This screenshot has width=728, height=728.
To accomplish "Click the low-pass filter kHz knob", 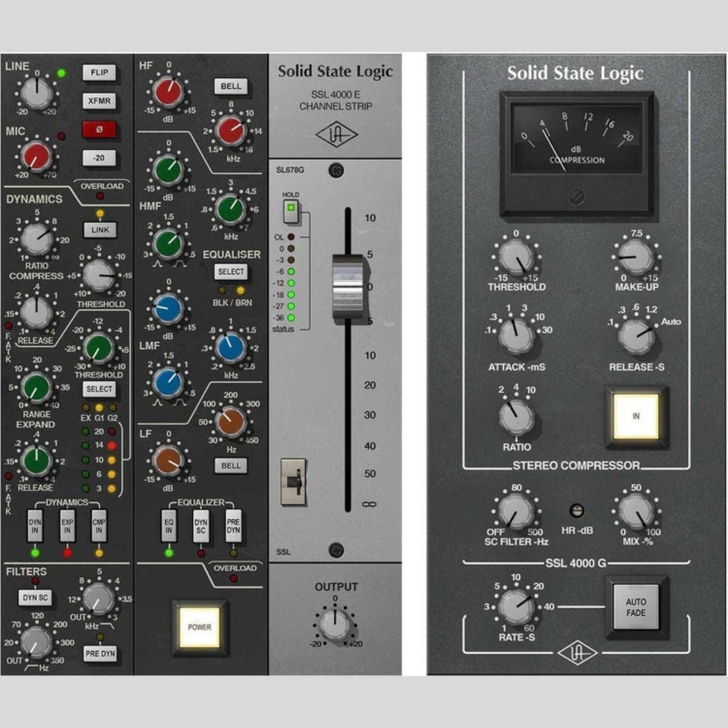I will [98, 599].
